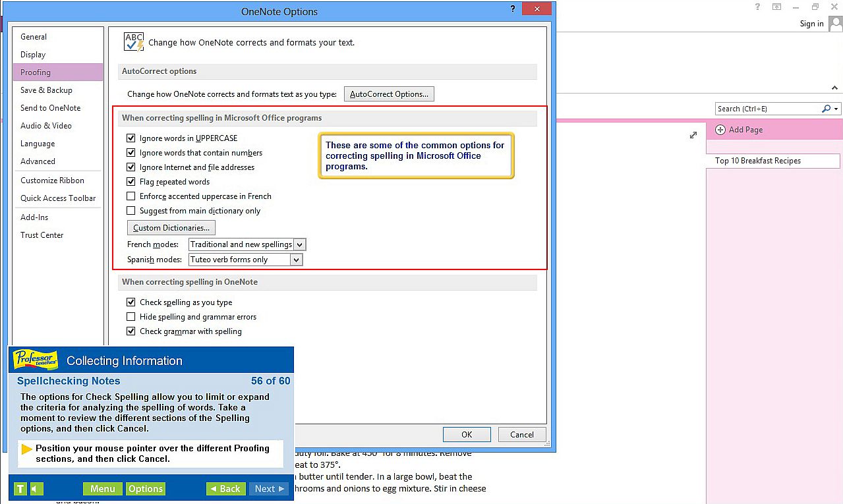Image resolution: width=843 pixels, height=504 pixels.
Task: Select the Top 10 Breakfast Recipes page
Action: coord(773,161)
